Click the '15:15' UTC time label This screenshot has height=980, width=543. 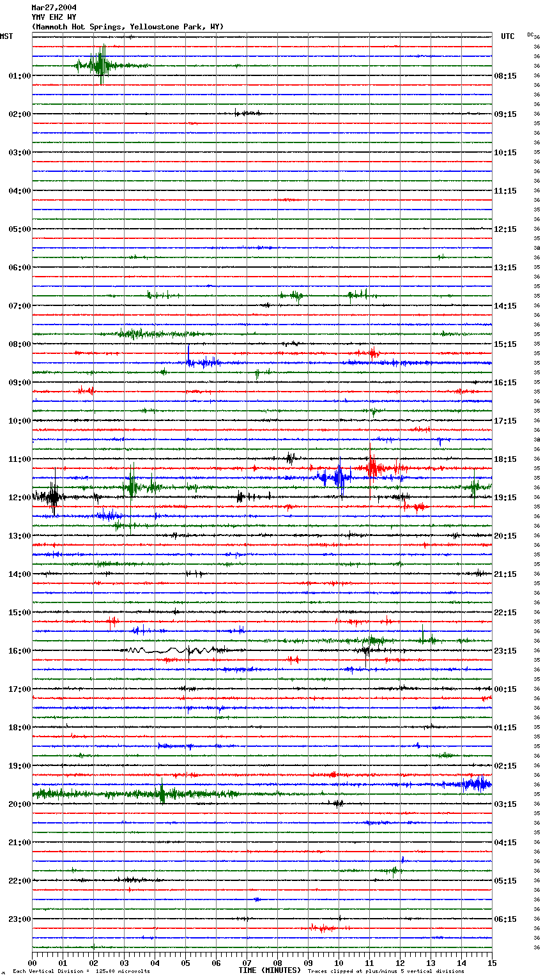tap(505, 344)
